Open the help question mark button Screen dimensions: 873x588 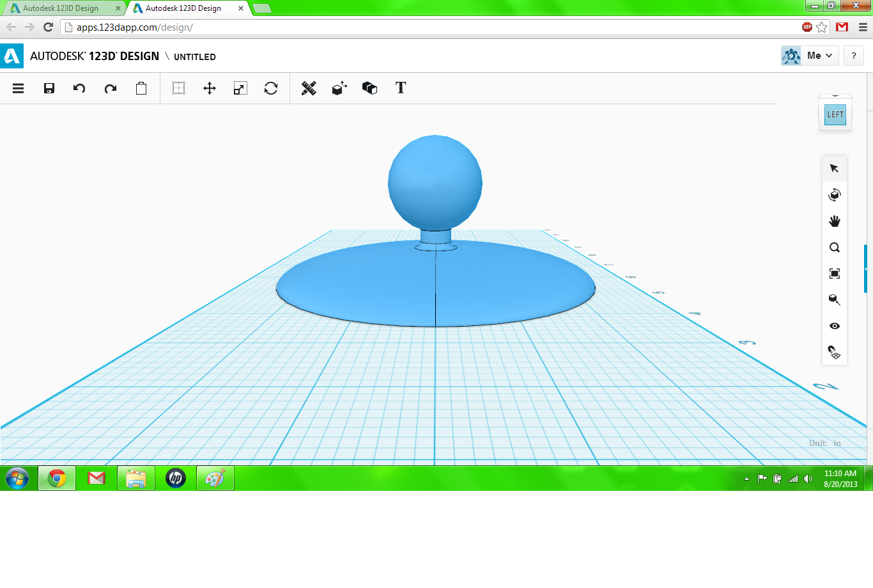click(x=854, y=56)
